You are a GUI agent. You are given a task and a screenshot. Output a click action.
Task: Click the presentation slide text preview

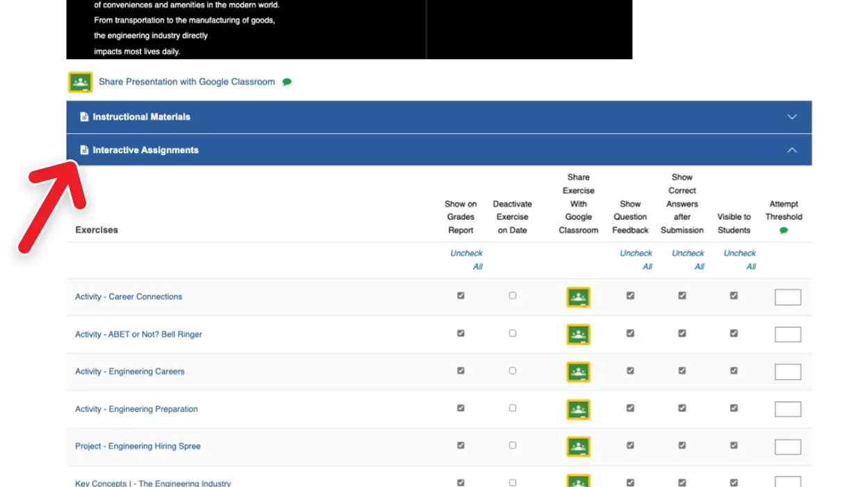[x=186, y=29]
